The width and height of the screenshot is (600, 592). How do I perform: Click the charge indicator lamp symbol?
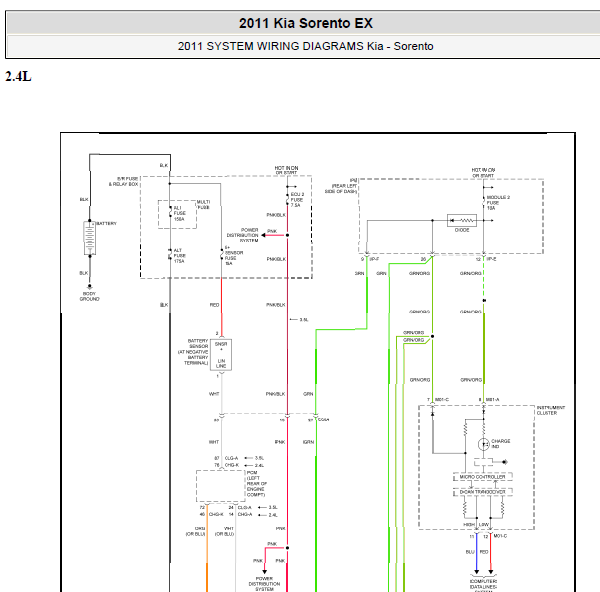(484, 444)
